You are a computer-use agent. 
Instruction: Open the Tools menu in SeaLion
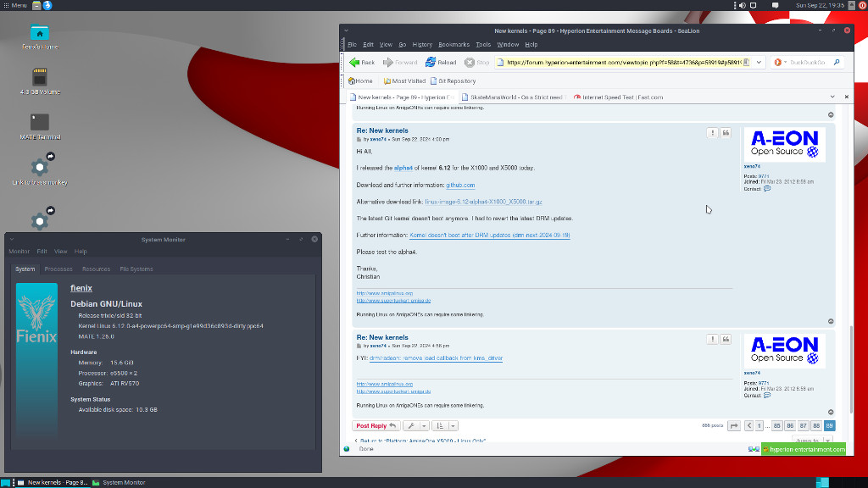tap(483, 44)
